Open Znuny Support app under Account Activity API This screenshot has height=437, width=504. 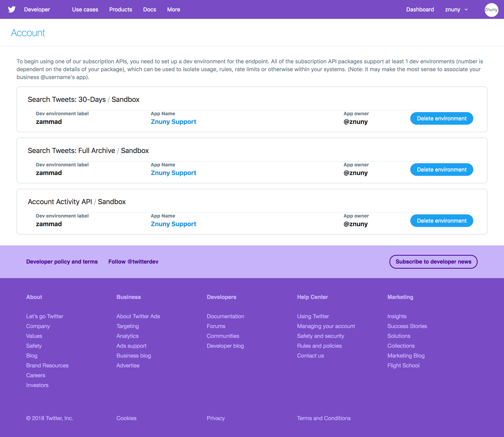(173, 224)
